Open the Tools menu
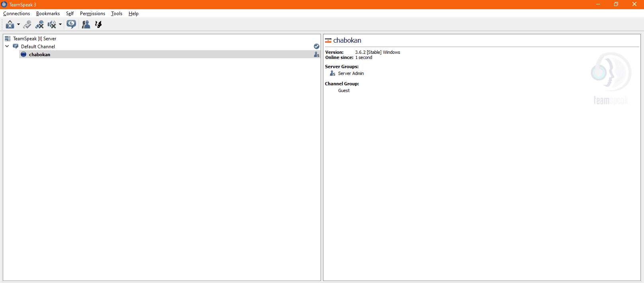The width and height of the screenshot is (644, 283). click(x=117, y=14)
